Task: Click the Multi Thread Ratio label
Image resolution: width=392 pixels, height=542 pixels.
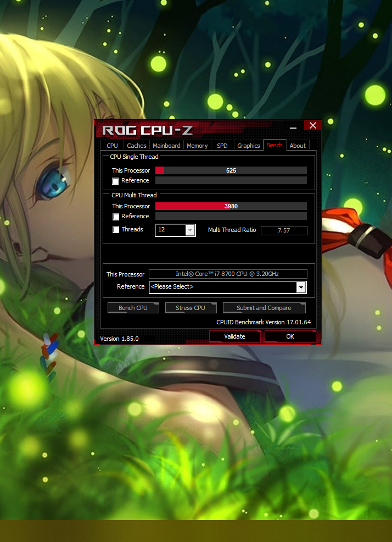Action: point(232,230)
